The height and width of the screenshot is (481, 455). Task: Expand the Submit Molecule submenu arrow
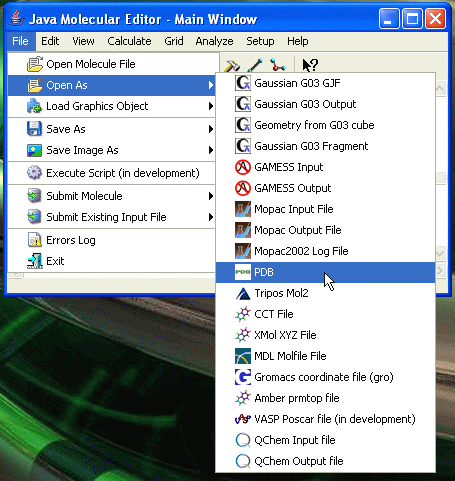pyautogui.click(x=211, y=196)
